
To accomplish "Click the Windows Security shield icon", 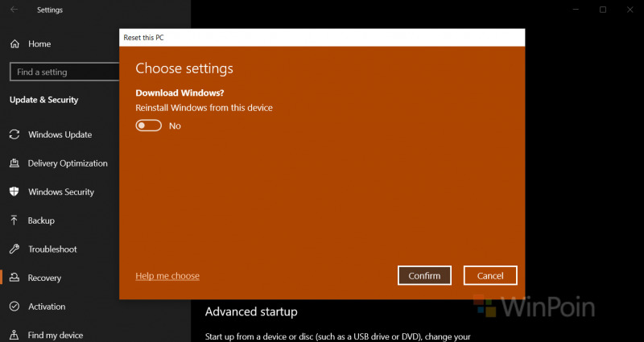I will (x=14, y=192).
